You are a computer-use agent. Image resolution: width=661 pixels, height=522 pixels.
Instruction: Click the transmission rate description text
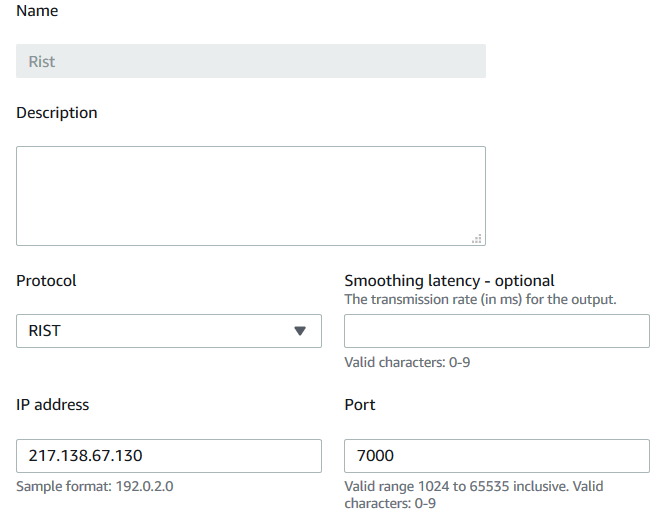pyautogui.click(x=480, y=299)
